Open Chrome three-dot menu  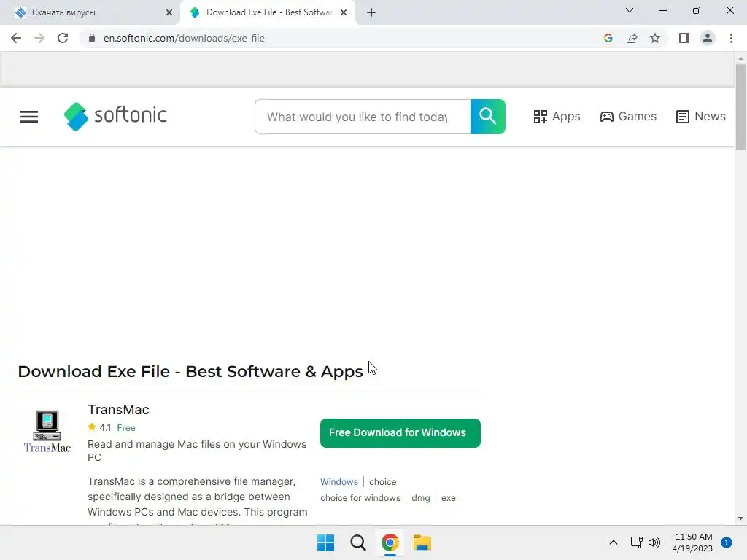click(x=731, y=38)
